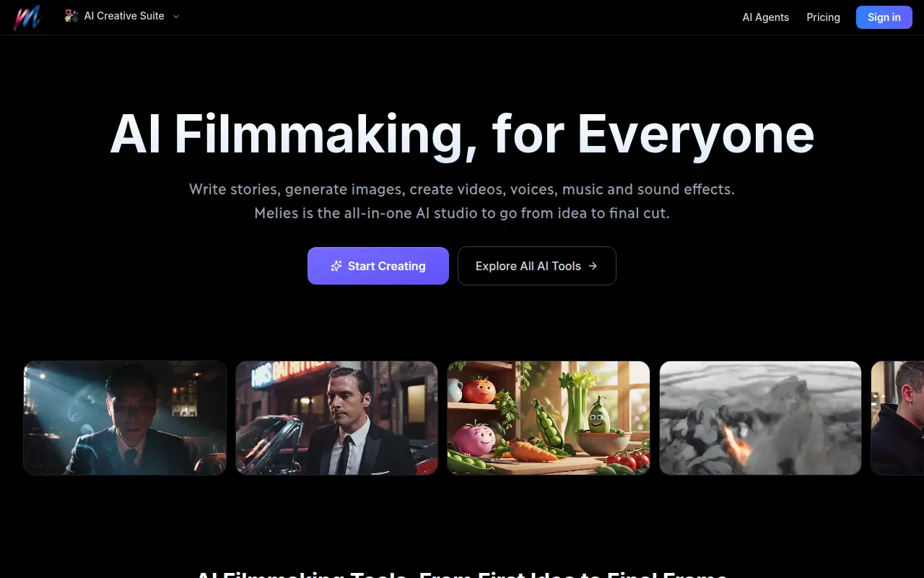Image resolution: width=924 pixels, height=578 pixels.
Task: Click the Sign in button
Action: click(884, 17)
